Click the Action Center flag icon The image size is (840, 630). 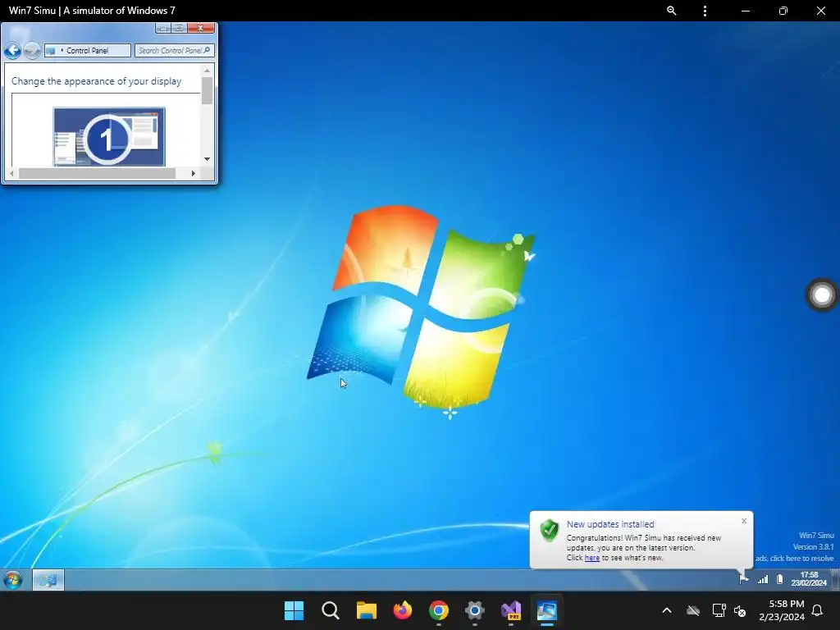click(x=743, y=579)
